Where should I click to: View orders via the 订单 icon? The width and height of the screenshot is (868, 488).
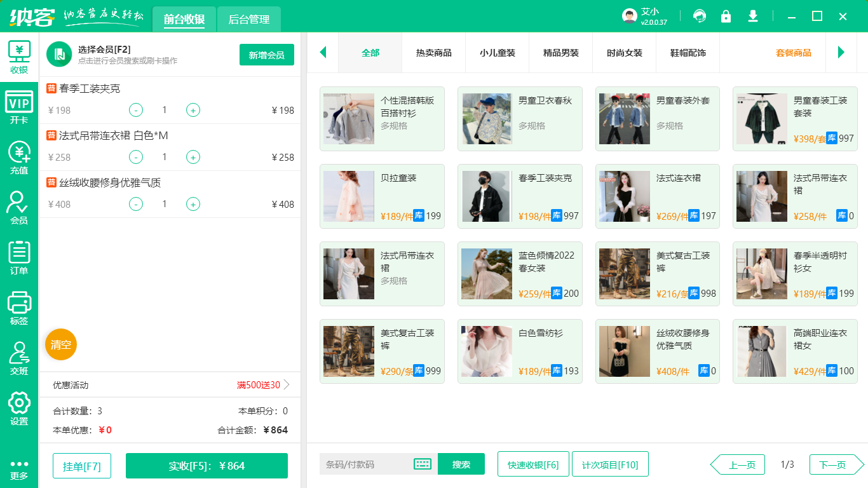18,254
